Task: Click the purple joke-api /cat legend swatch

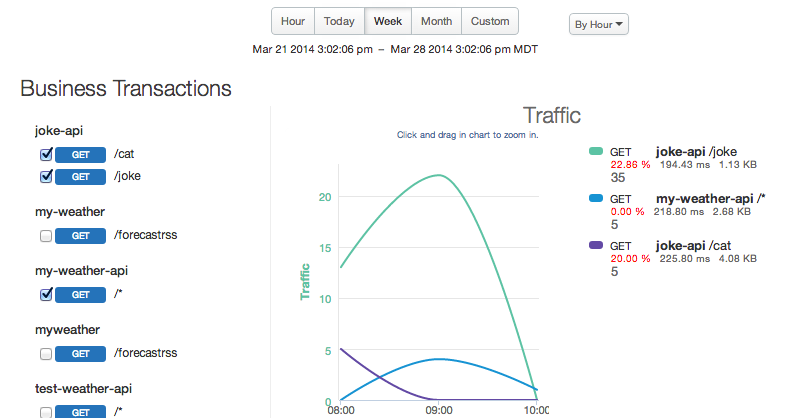Action: (x=596, y=246)
